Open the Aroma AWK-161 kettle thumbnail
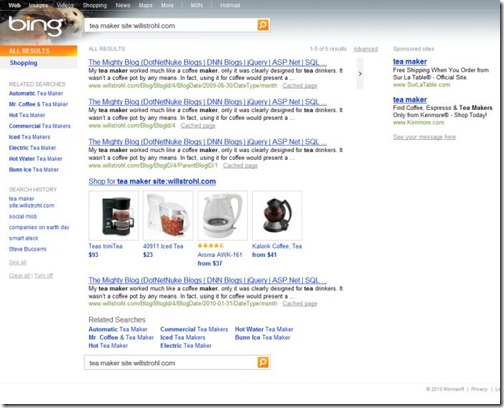This screenshot has width=504, height=408. click(x=223, y=215)
